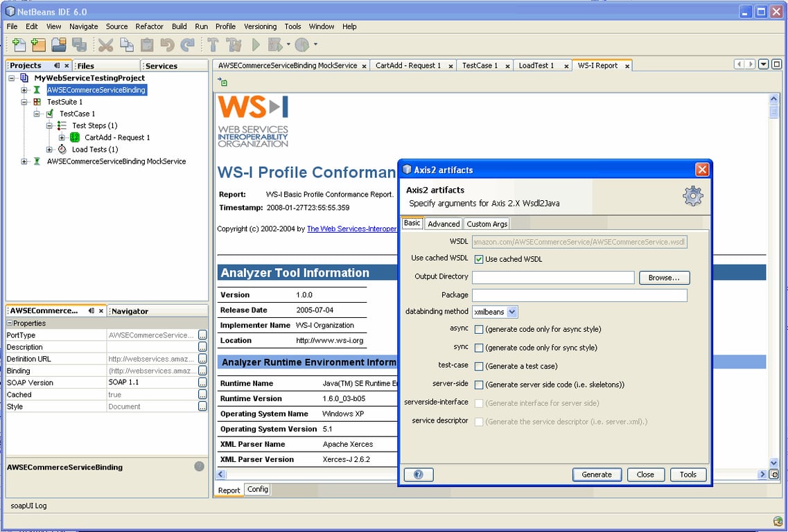Click the Load Tests stopwatch icon

(x=62, y=149)
